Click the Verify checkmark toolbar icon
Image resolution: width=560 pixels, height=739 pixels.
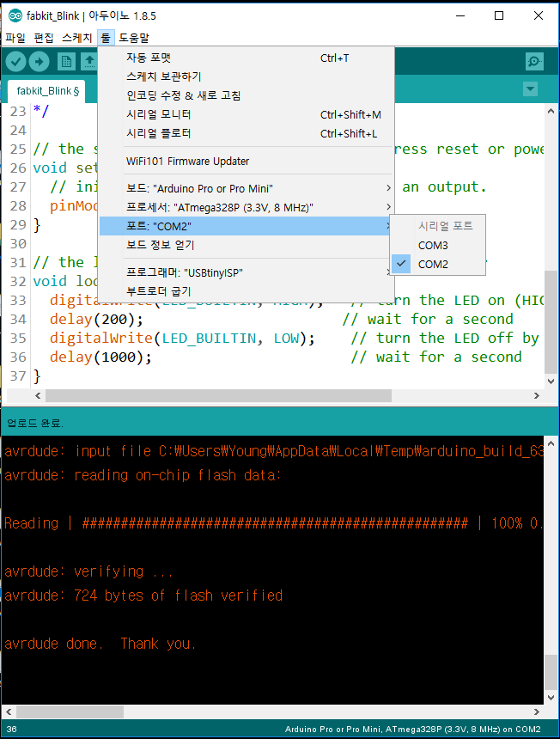pos(16,62)
